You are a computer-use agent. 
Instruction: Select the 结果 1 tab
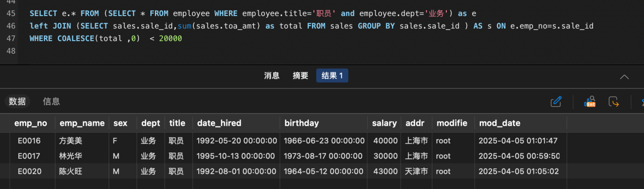tap(332, 76)
